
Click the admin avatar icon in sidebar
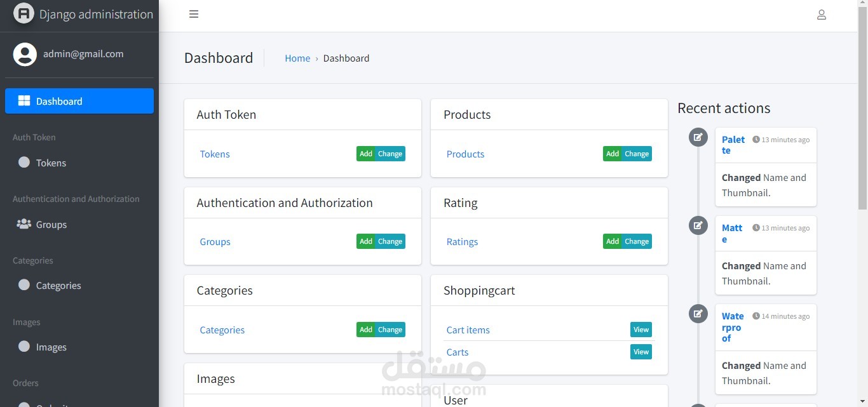[x=25, y=54]
